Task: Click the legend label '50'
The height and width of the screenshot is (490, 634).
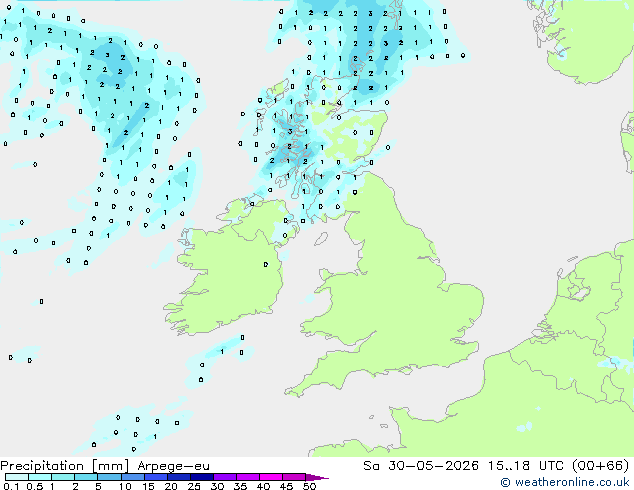Action: pyautogui.click(x=309, y=486)
